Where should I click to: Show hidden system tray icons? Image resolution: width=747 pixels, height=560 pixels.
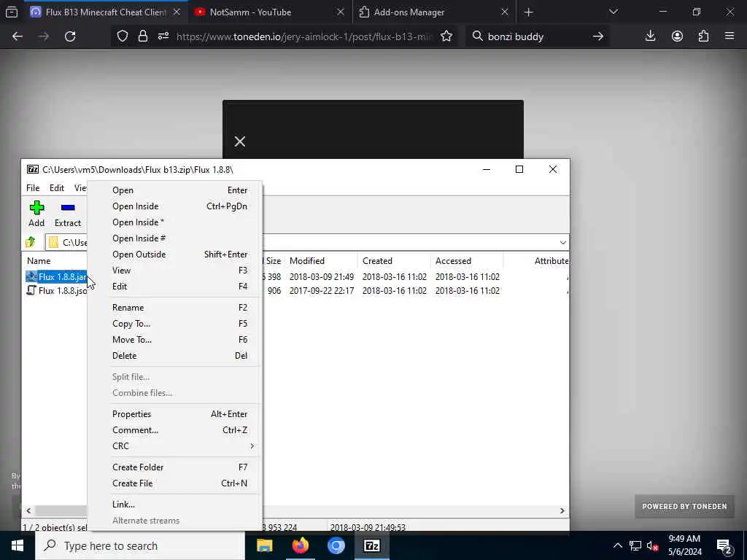pos(617,545)
